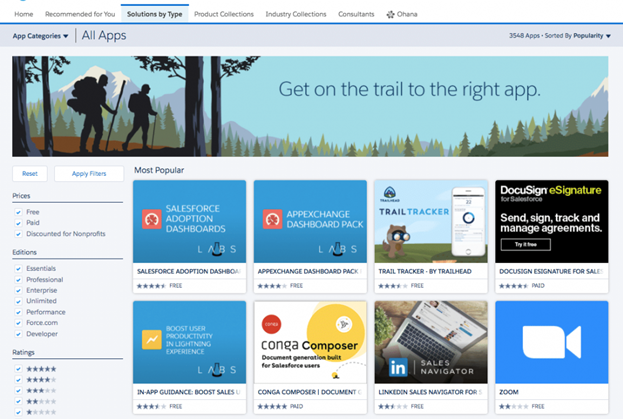Open the Home tab
Image resolution: width=623 pixels, height=419 pixels.
coord(24,14)
